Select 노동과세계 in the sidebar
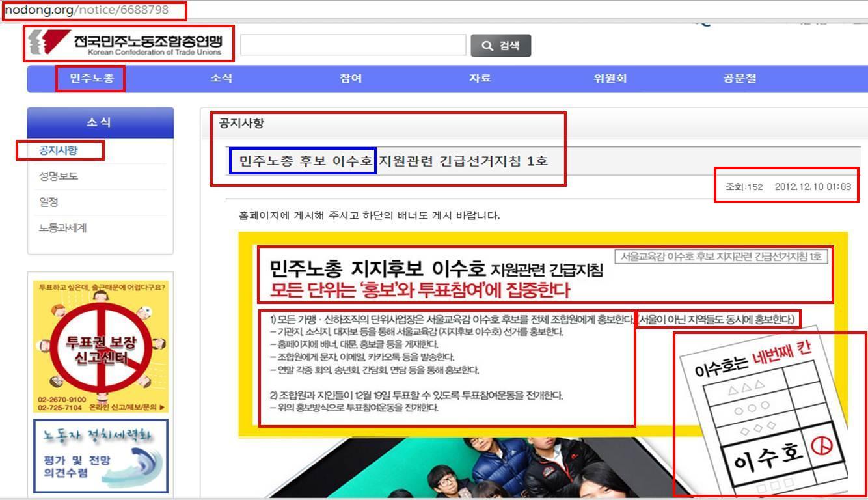The height and width of the screenshot is (500, 868). pyautogui.click(x=62, y=229)
